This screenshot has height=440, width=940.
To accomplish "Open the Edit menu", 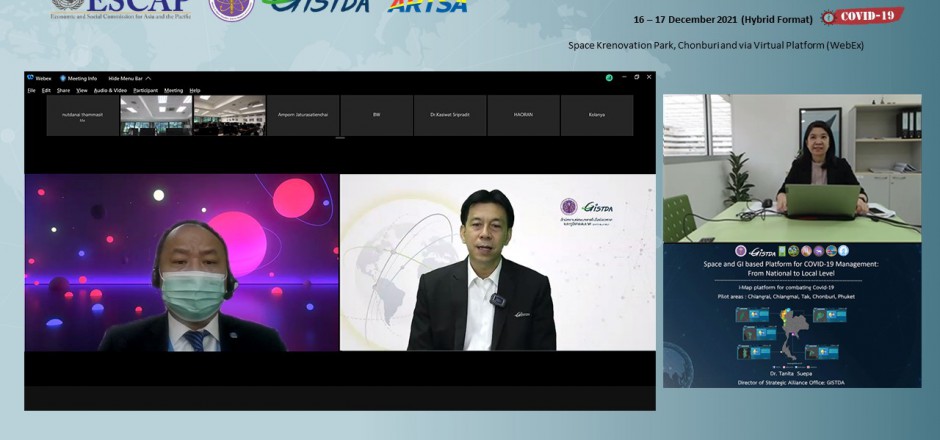I will [x=46, y=90].
